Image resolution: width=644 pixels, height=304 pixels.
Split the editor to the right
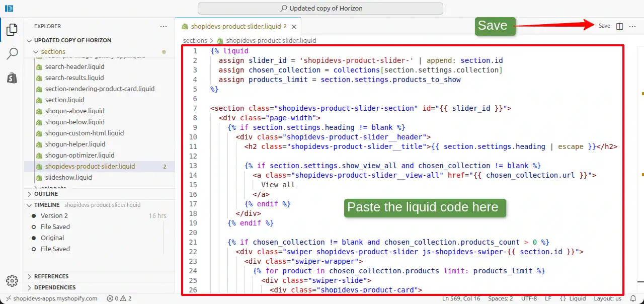(620, 26)
